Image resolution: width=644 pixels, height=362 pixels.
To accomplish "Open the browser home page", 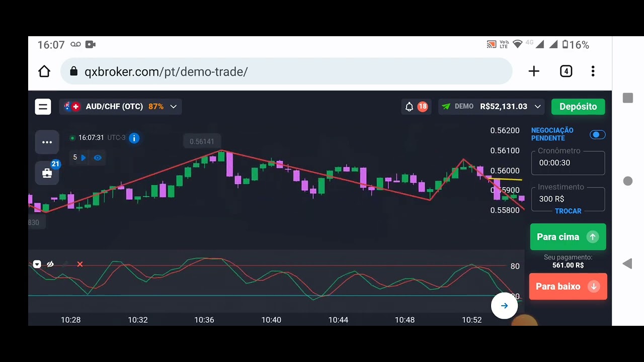I will pos(44,71).
